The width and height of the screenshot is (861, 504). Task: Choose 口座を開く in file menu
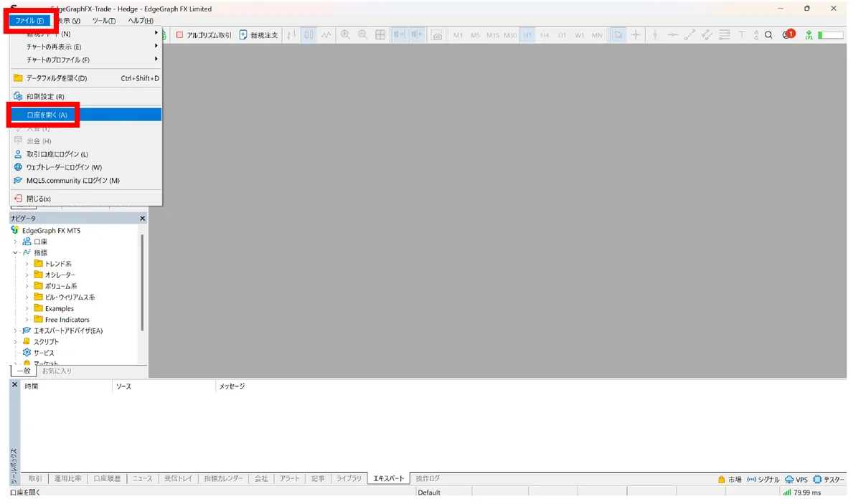click(85, 115)
